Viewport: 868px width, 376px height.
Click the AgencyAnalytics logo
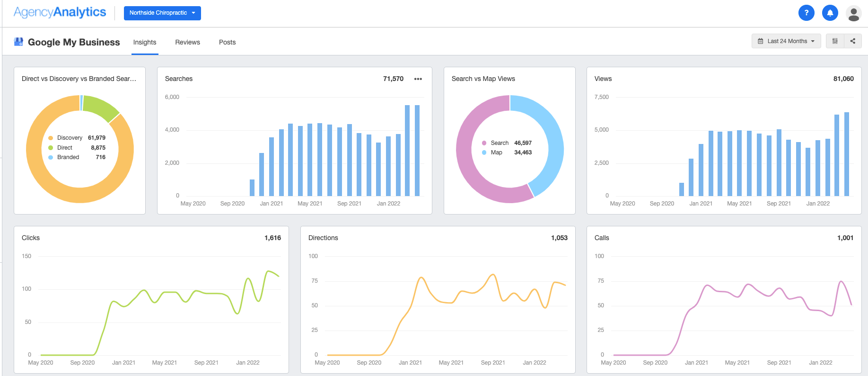coord(60,12)
